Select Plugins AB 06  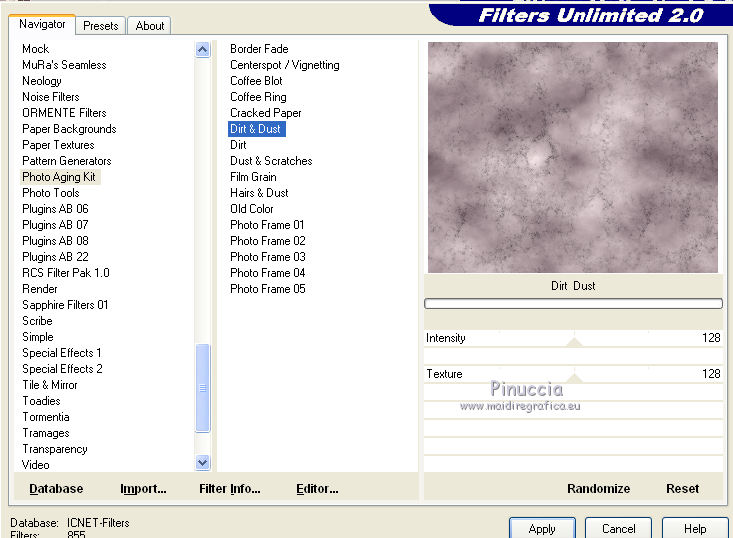pyautogui.click(x=55, y=209)
